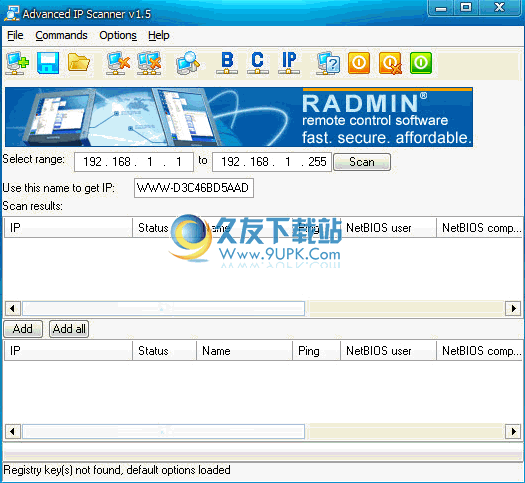Click the Add all button
Image resolution: width=525 pixels, height=483 pixels.
pos(69,329)
